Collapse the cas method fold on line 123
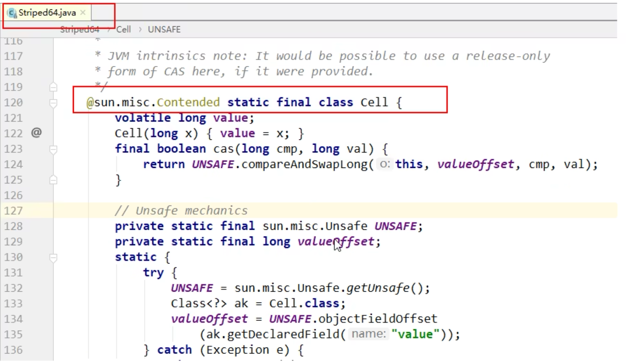The image size is (632, 364). click(53, 149)
